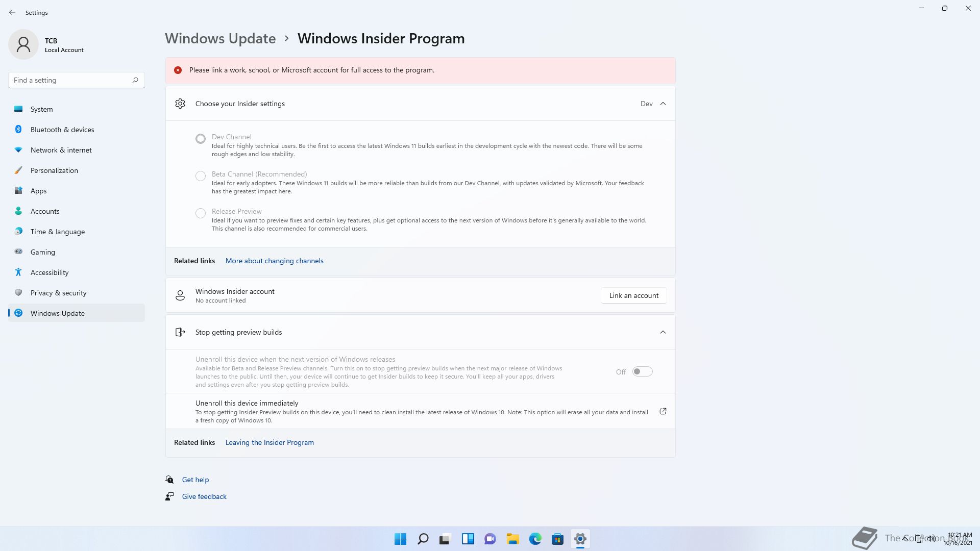980x551 pixels.
Task: Click the Personalization brush icon
Action: pyautogui.click(x=18, y=170)
